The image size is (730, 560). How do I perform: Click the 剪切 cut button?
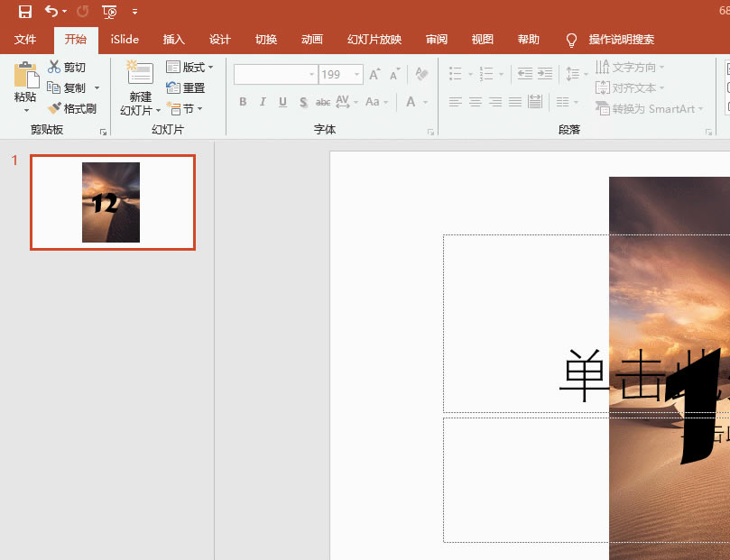(x=67, y=68)
